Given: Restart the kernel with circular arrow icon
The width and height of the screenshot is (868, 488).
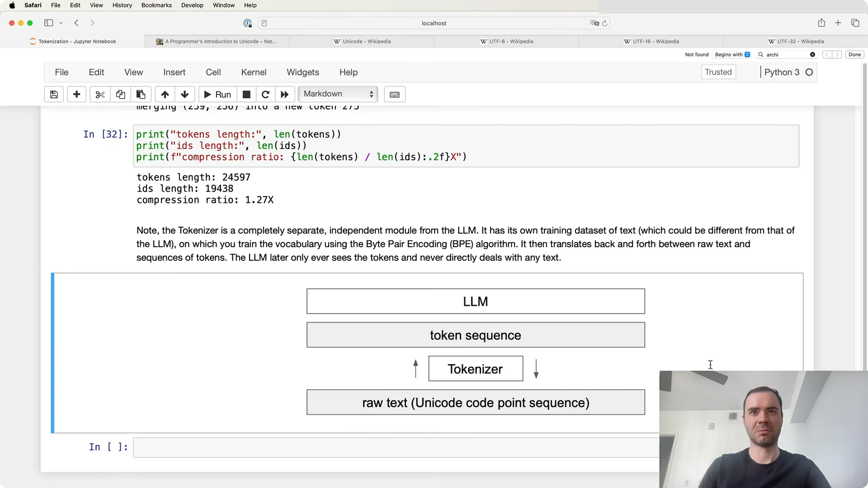Looking at the screenshot, I should pyautogui.click(x=265, y=94).
